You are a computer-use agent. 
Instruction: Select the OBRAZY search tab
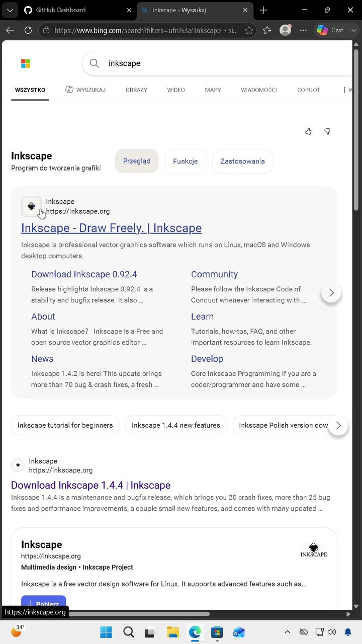coord(136,90)
